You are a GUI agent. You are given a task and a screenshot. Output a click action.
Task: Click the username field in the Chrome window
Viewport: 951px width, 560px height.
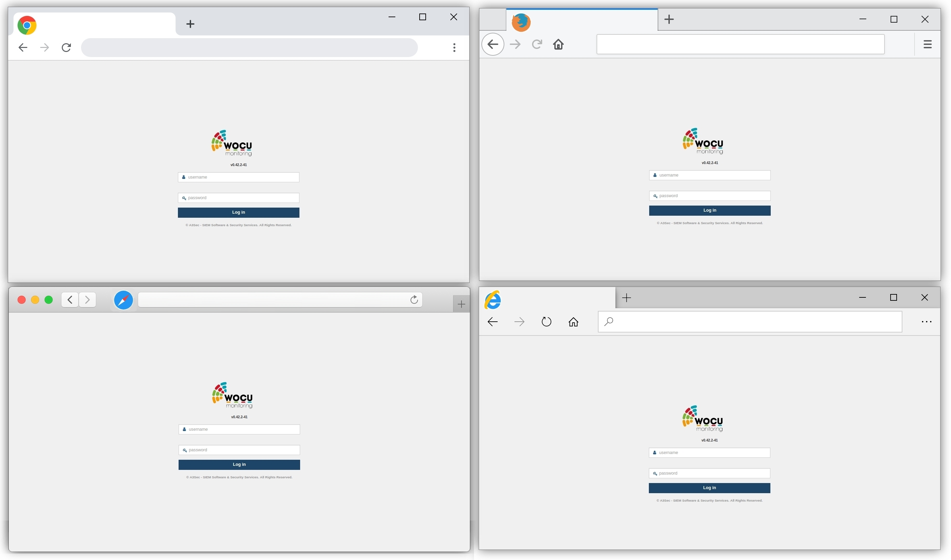click(x=238, y=177)
